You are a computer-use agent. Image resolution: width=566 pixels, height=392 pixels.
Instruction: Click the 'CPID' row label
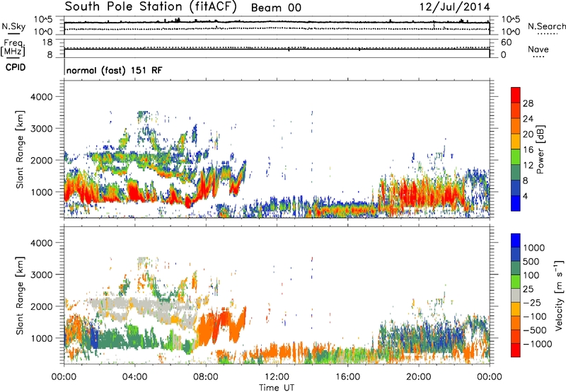click(x=16, y=67)
